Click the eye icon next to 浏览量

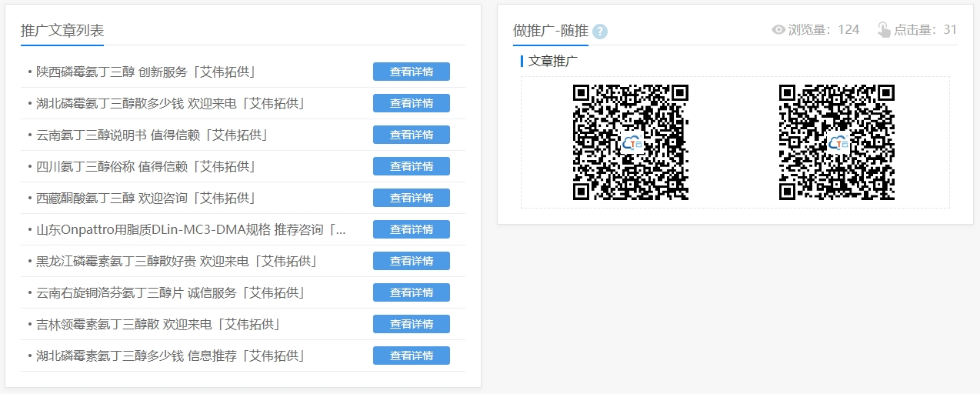[778, 30]
